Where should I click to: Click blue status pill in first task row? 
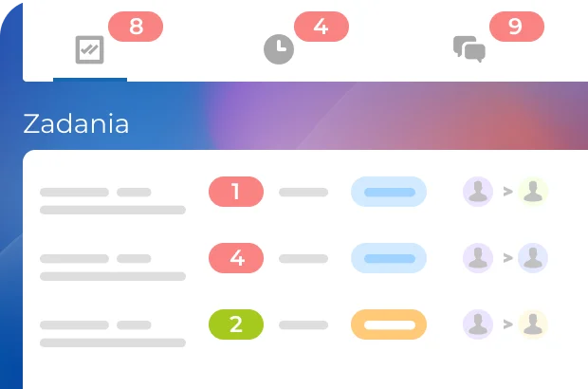[x=389, y=192]
